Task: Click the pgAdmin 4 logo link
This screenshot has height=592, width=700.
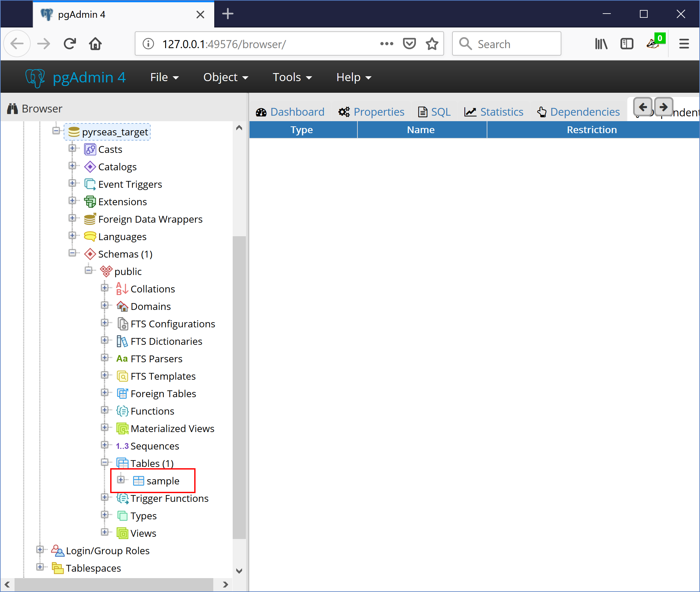Action: tap(76, 78)
